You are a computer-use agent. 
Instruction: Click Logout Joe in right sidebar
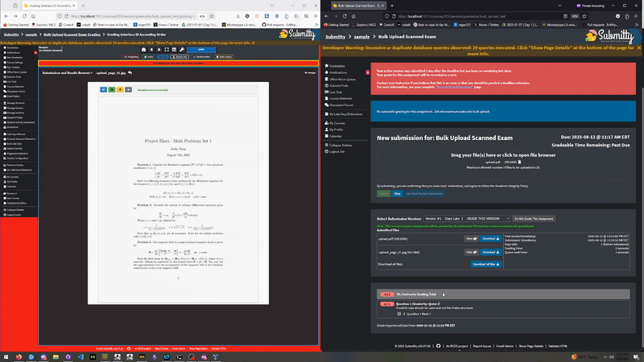(336, 151)
